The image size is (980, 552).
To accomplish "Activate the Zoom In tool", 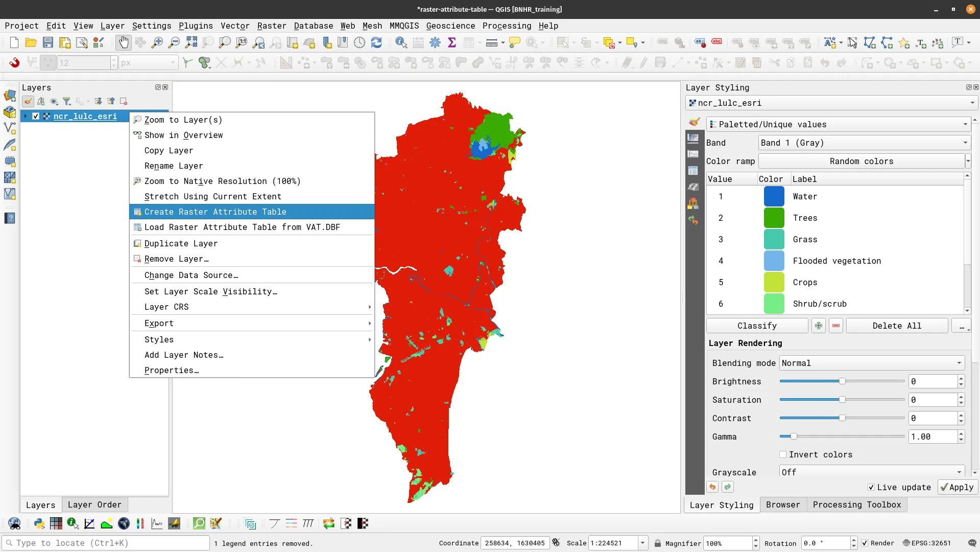I will point(157,42).
